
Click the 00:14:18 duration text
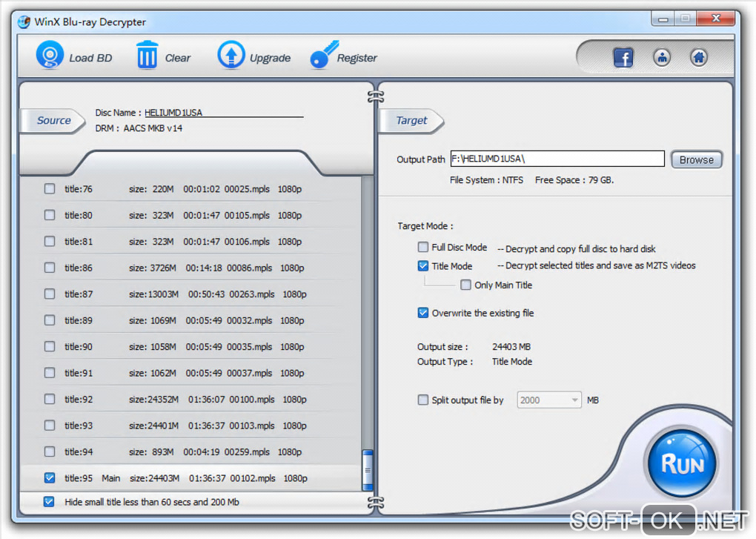(x=204, y=268)
